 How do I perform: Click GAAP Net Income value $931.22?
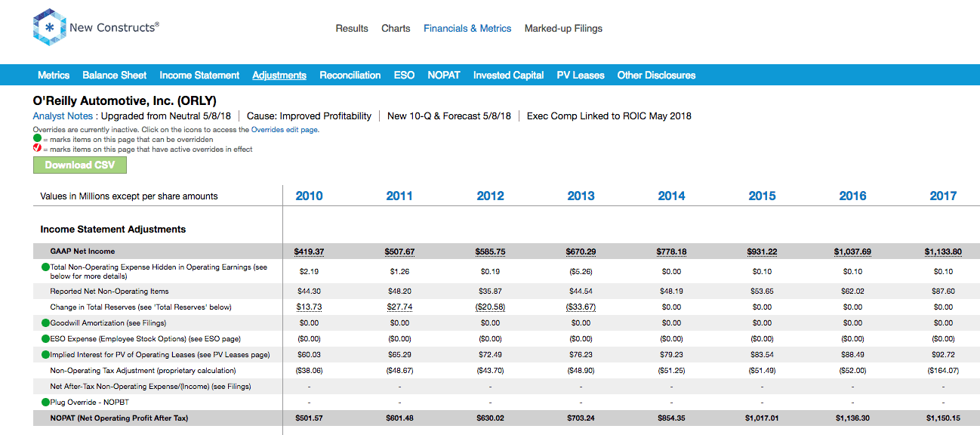click(762, 251)
